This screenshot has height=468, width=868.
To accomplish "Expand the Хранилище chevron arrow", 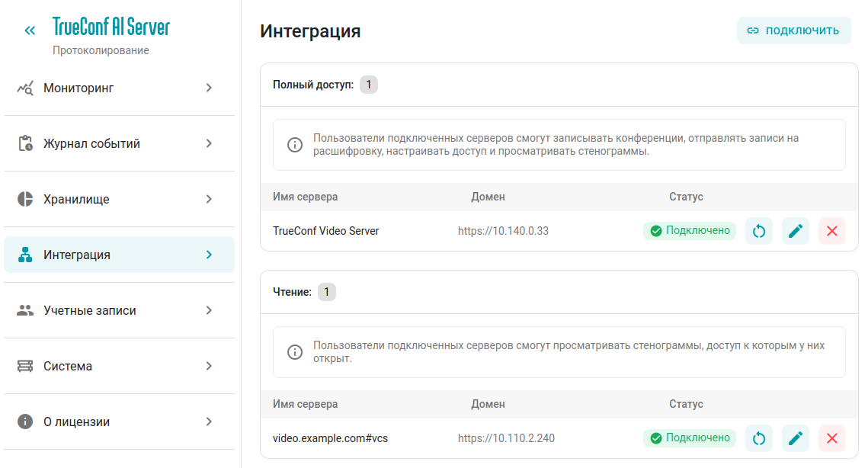I will pos(209,199).
